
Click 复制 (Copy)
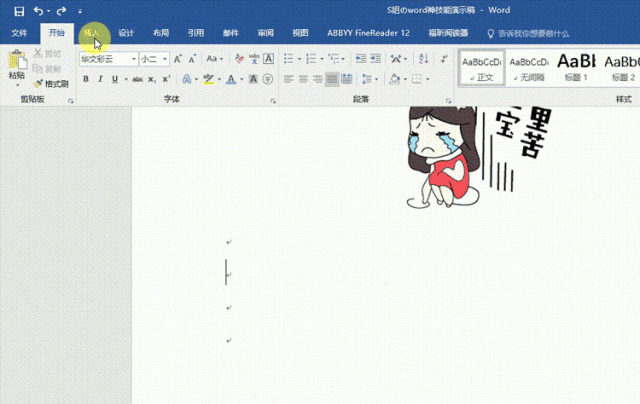(x=47, y=69)
